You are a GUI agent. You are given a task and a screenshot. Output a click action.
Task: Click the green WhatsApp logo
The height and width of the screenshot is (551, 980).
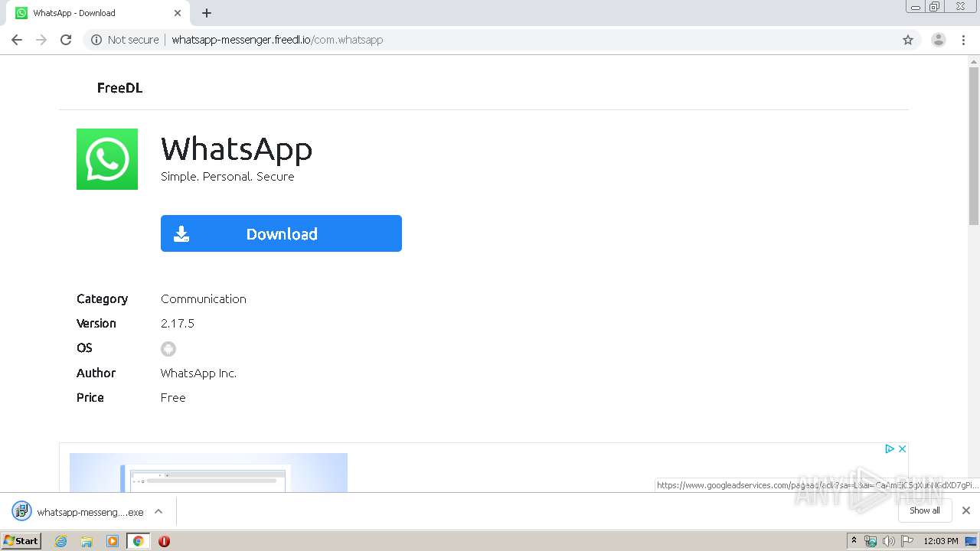pos(107,159)
